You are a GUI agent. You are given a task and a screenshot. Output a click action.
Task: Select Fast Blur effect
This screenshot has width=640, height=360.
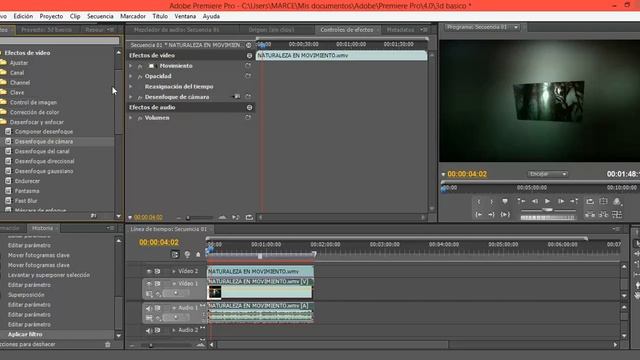pos(26,201)
